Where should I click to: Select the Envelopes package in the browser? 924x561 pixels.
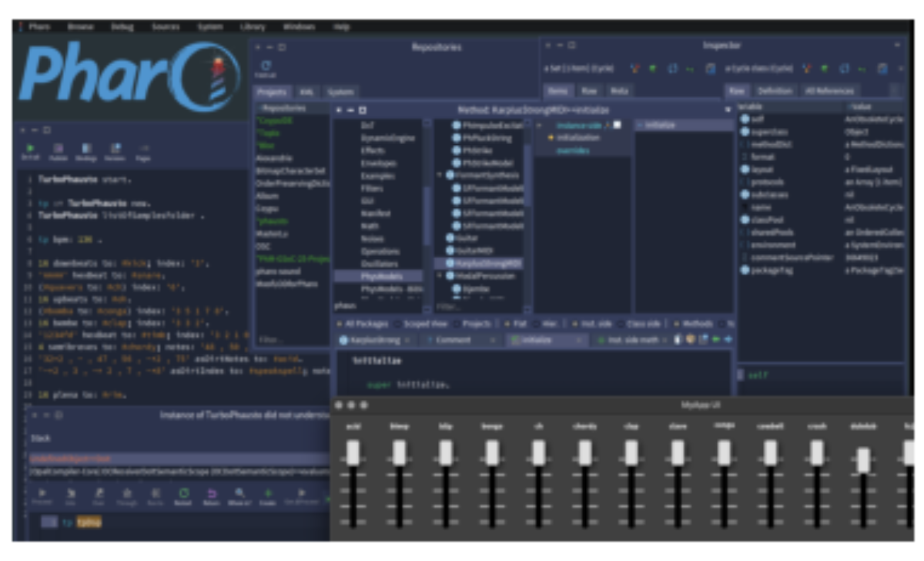[x=380, y=163]
